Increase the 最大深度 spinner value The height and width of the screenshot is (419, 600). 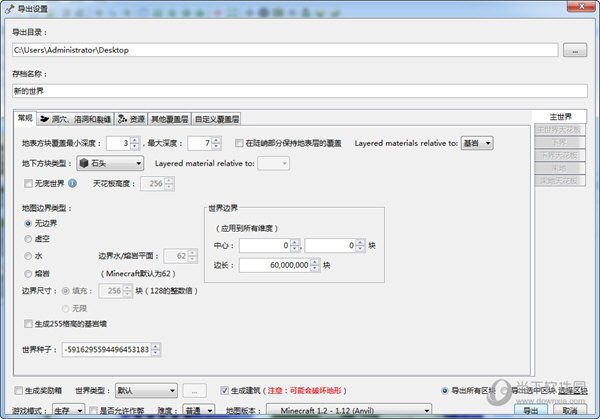(x=218, y=140)
